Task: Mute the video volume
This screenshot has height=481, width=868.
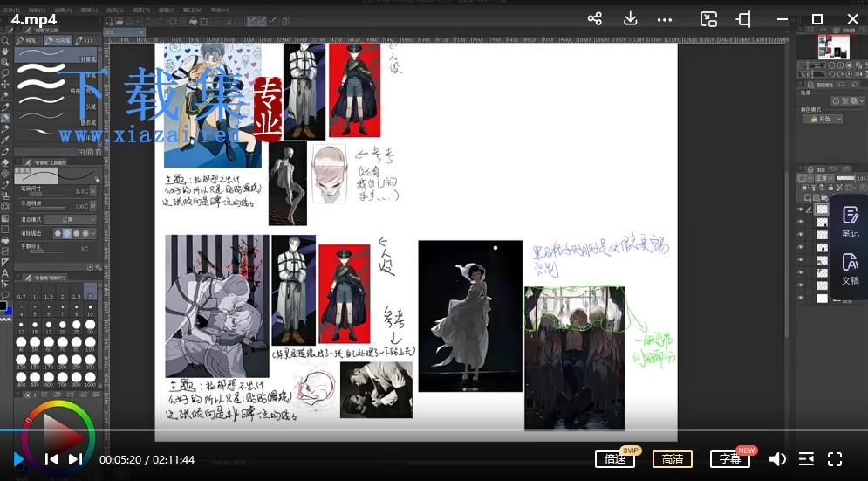Action: tap(777, 459)
